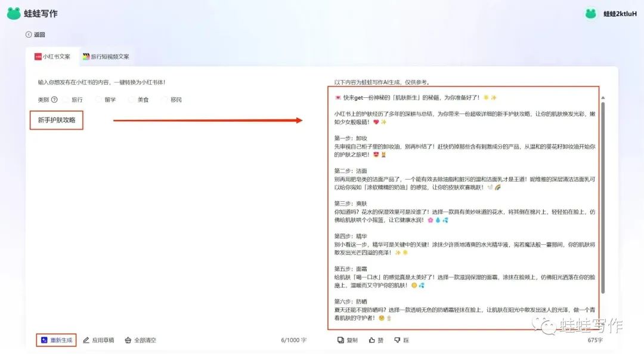Click the 返回 back control
Viewport: 644px width, 354px height.
pos(36,35)
